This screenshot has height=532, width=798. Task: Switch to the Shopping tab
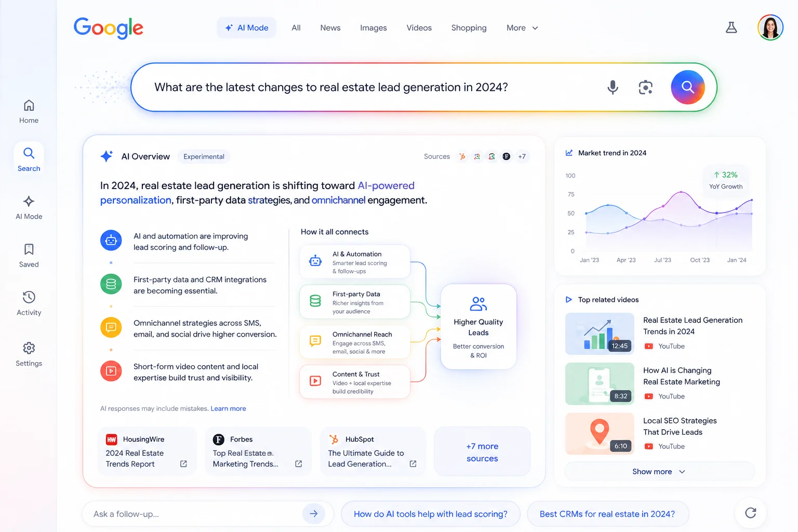469,28
